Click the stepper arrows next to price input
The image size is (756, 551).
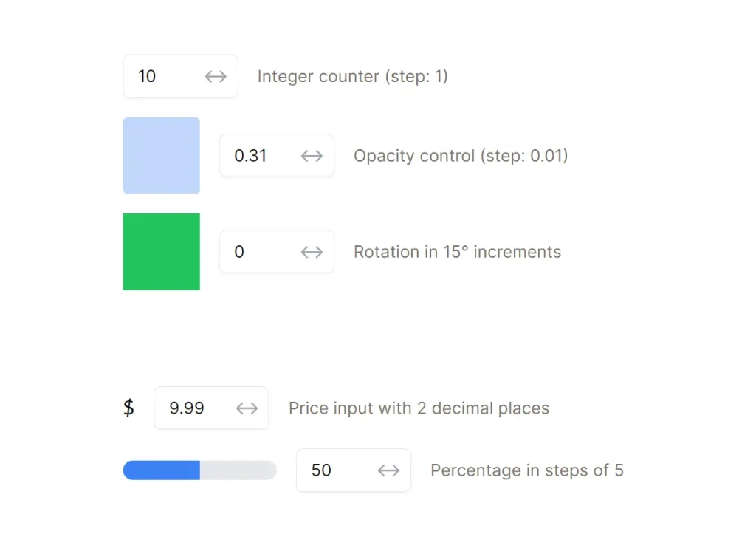(246, 408)
